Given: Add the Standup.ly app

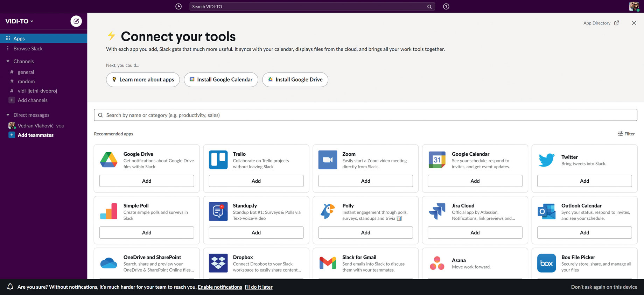Looking at the screenshot, I should click(x=256, y=233).
